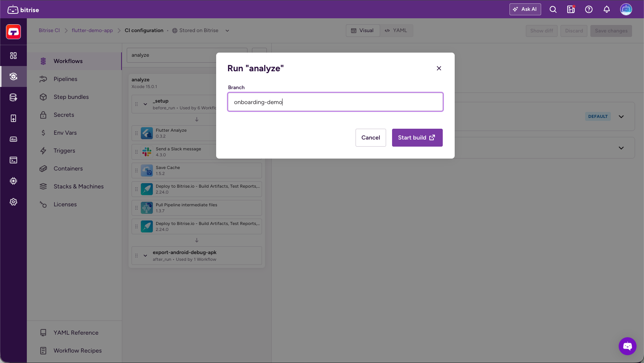Viewport: 644px width, 363px height.
Task: Open the Step bundles menu item
Action: (x=75, y=97)
